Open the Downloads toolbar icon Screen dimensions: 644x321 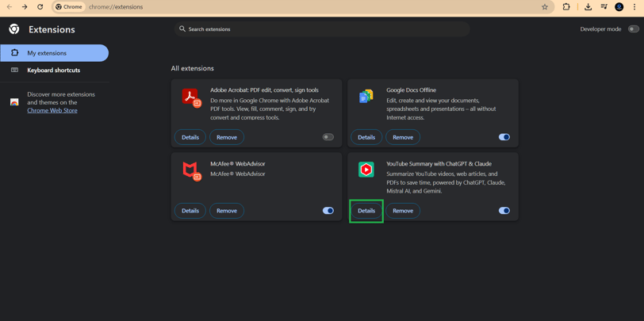coord(588,7)
